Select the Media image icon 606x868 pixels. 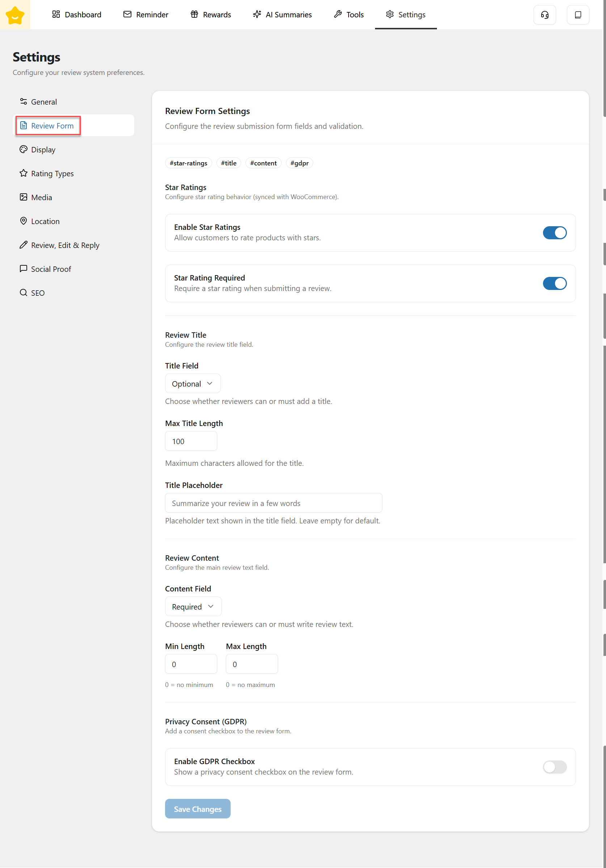click(x=24, y=197)
